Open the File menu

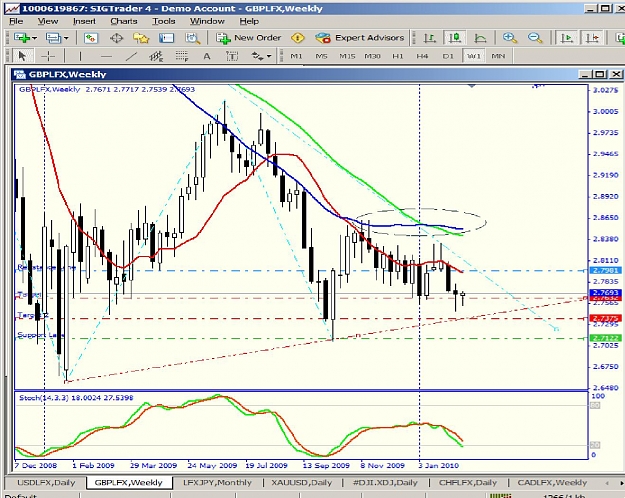[x=16, y=21]
